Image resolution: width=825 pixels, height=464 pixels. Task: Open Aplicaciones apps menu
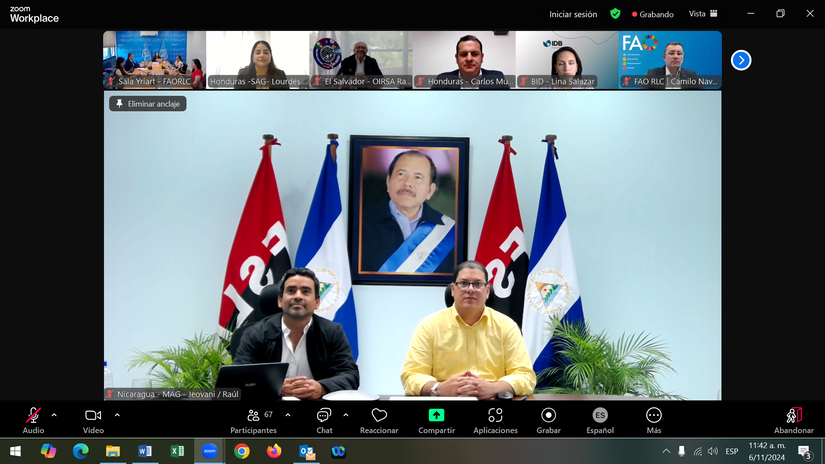(x=495, y=420)
